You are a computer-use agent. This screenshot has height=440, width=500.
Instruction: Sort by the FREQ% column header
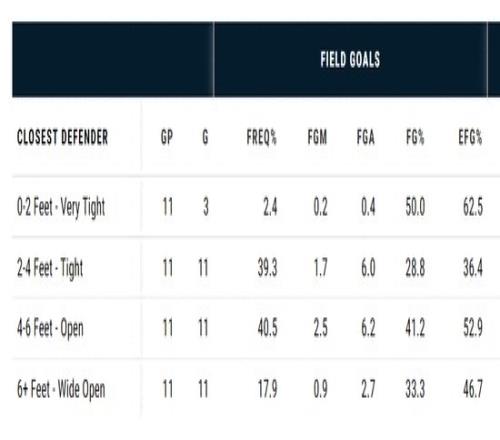coord(262,137)
